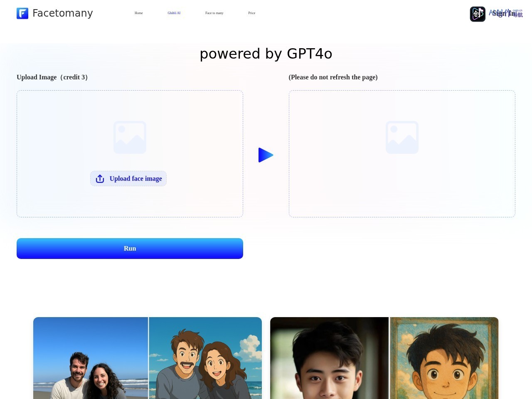
Task: Open the Home menu item
Action: click(x=139, y=13)
